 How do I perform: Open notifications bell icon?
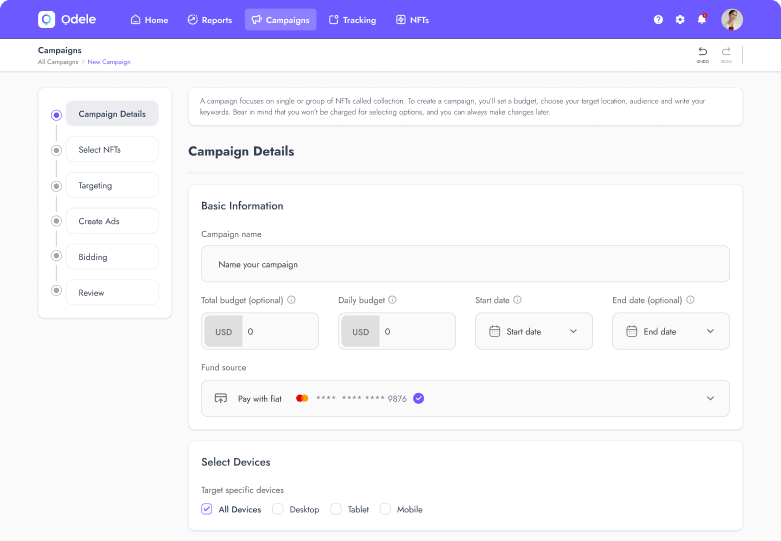(x=702, y=20)
